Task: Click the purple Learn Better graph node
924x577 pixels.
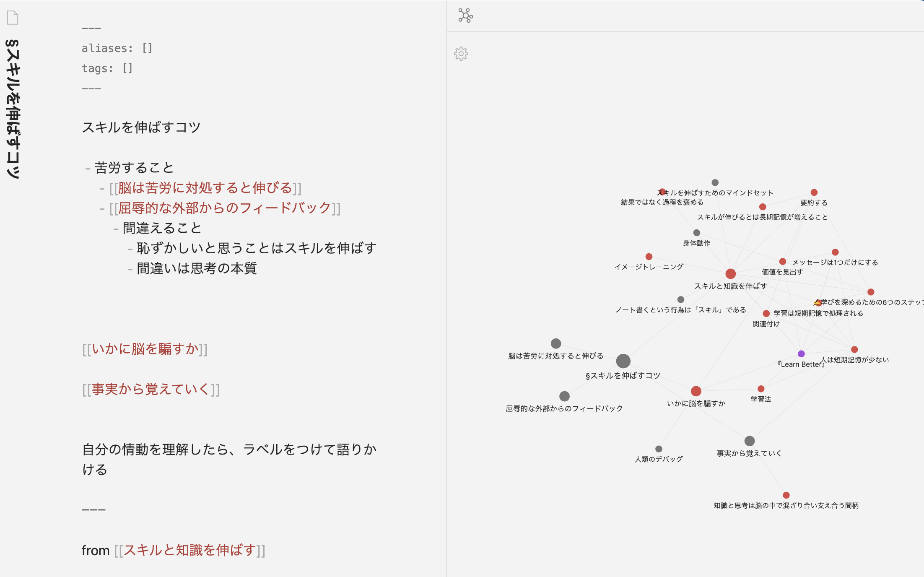Action: click(801, 354)
